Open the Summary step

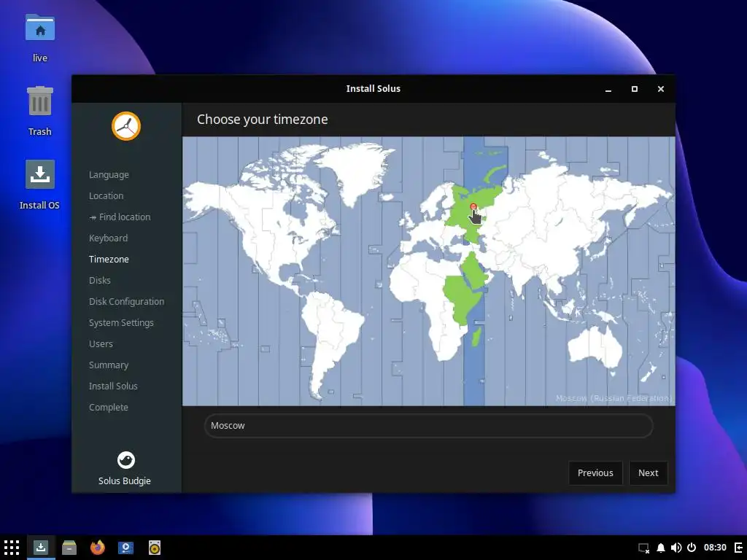pyautogui.click(x=109, y=365)
